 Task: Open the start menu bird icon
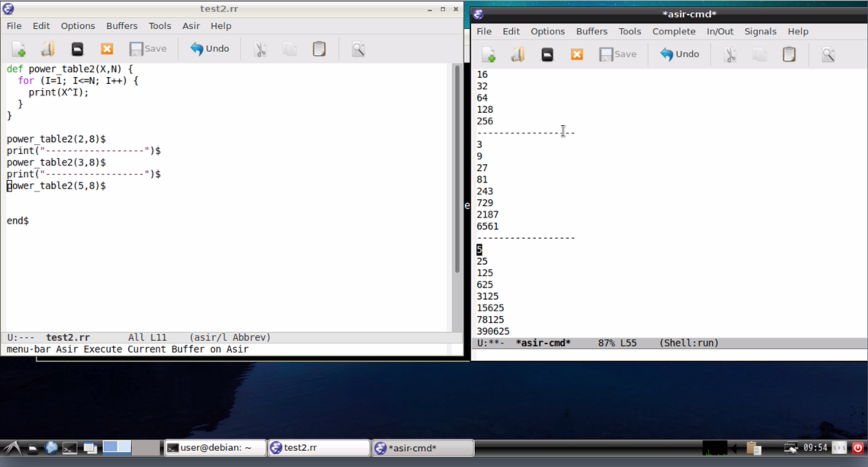(x=12, y=448)
